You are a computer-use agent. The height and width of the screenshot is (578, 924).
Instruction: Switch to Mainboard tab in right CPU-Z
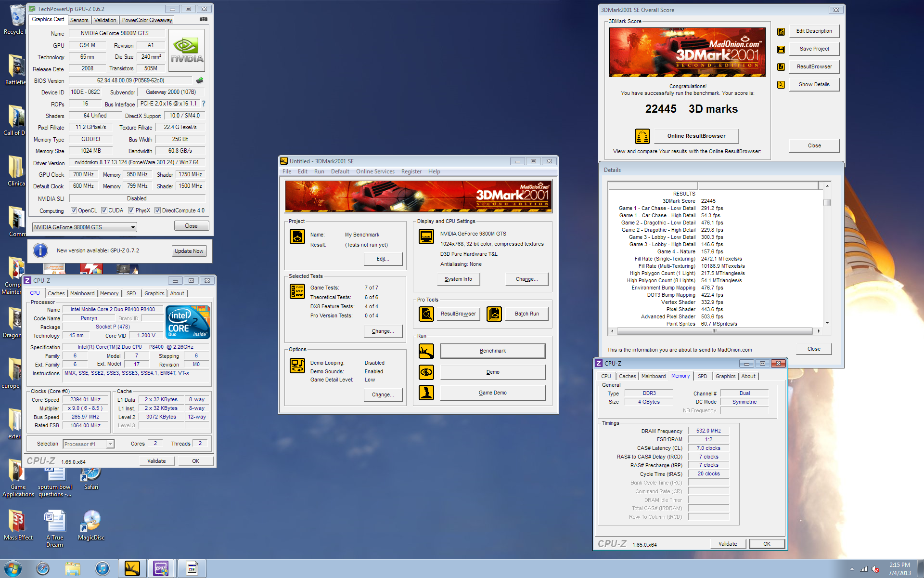click(x=653, y=376)
